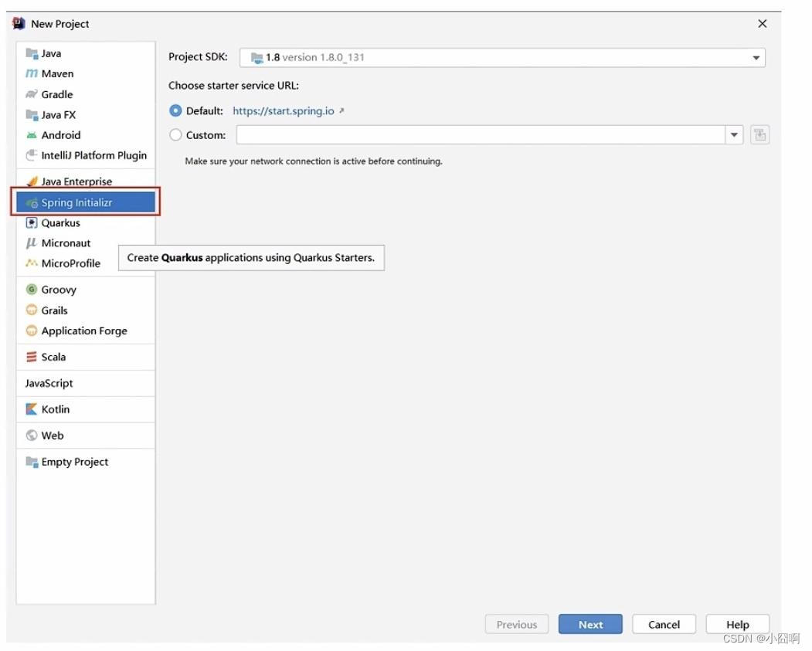Click inside the Custom URL field
812x651 pixels.
click(464, 134)
